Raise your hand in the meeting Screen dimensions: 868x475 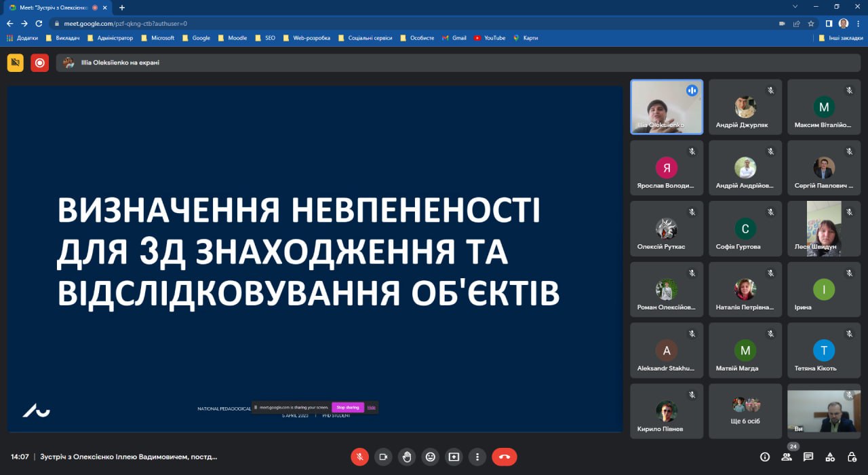tap(407, 457)
